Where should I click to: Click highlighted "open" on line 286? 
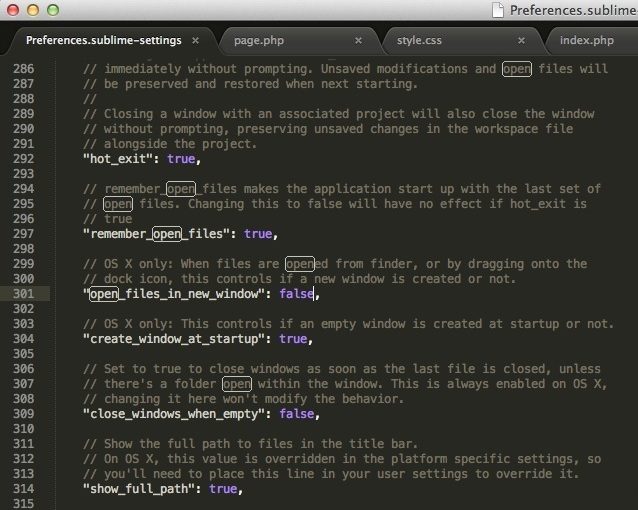click(x=517, y=69)
